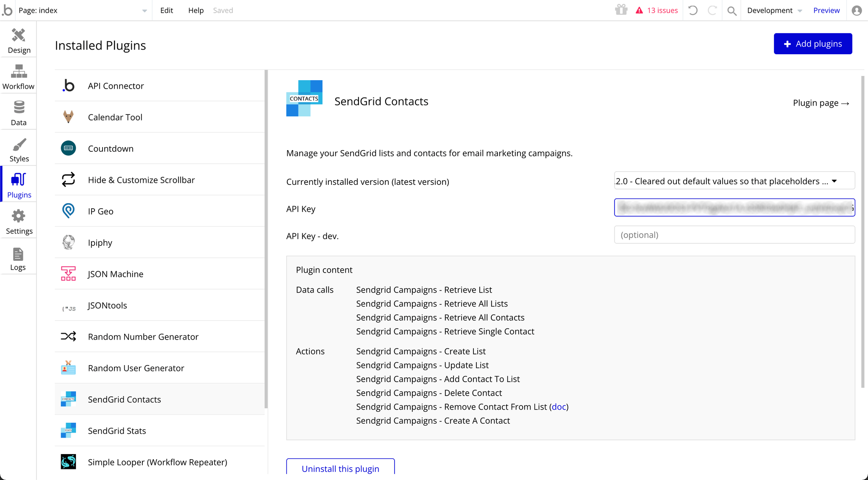Open the Data tab icon
The image size is (868, 480).
(19, 107)
